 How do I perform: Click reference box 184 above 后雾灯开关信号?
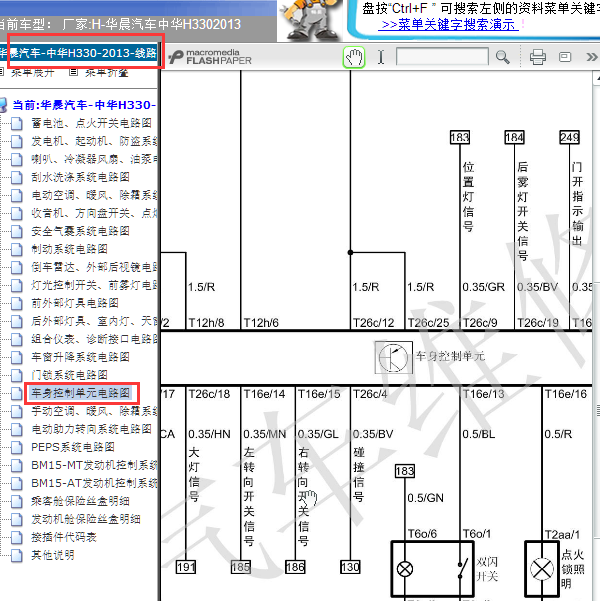point(514,138)
